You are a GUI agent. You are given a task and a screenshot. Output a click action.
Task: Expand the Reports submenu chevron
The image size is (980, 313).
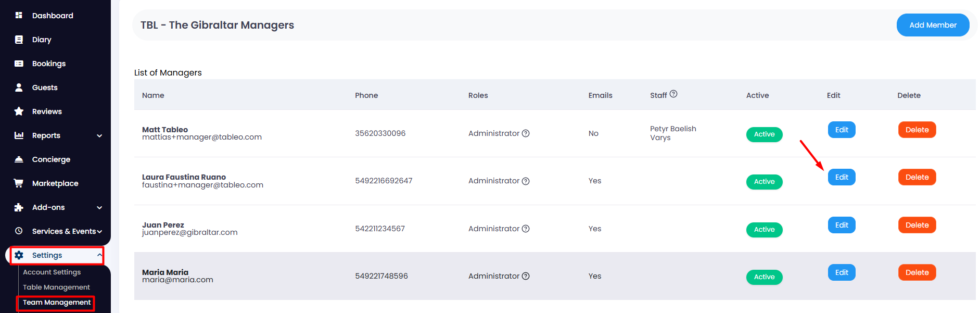[99, 136]
